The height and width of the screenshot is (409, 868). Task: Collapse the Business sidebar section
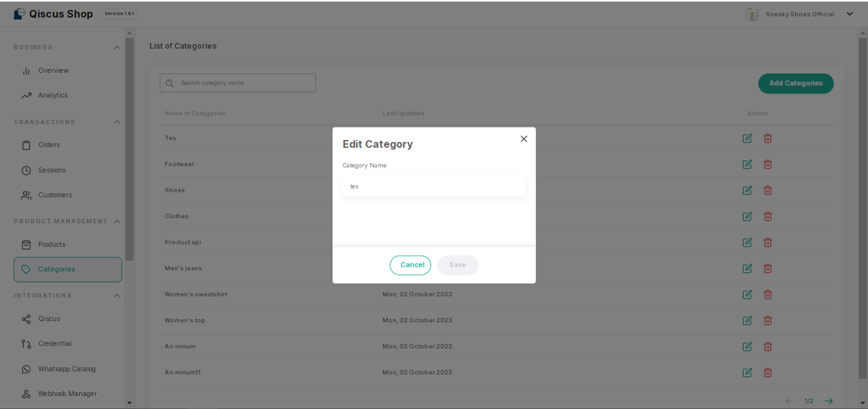[117, 47]
